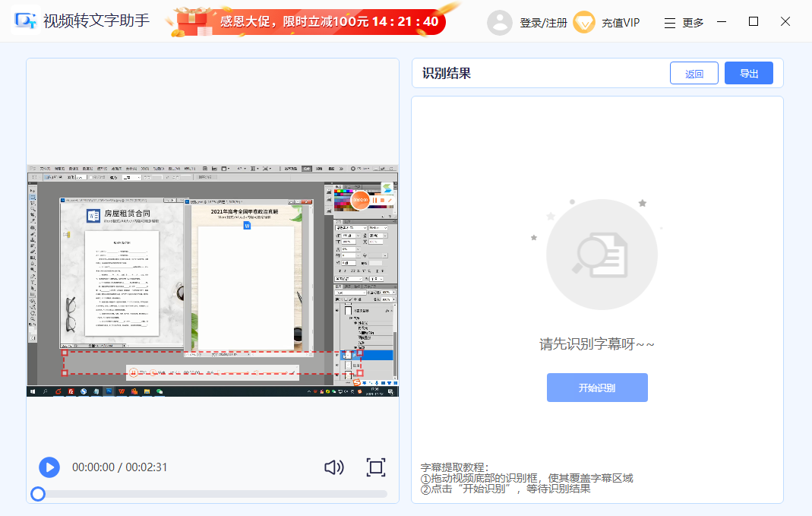812x516 pixels.
Task: Click the gold coin VIP icon
Action: click(583, 22)
